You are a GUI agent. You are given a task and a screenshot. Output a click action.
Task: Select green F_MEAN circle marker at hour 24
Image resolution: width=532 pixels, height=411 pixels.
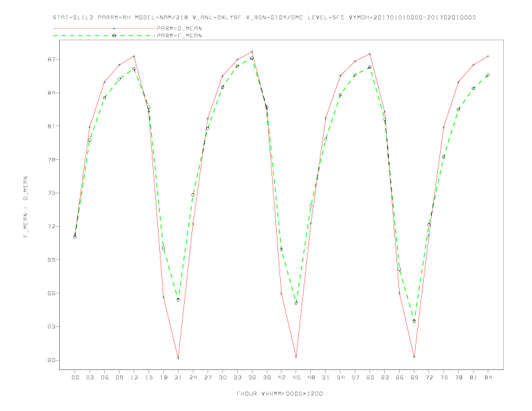[193, 195]
